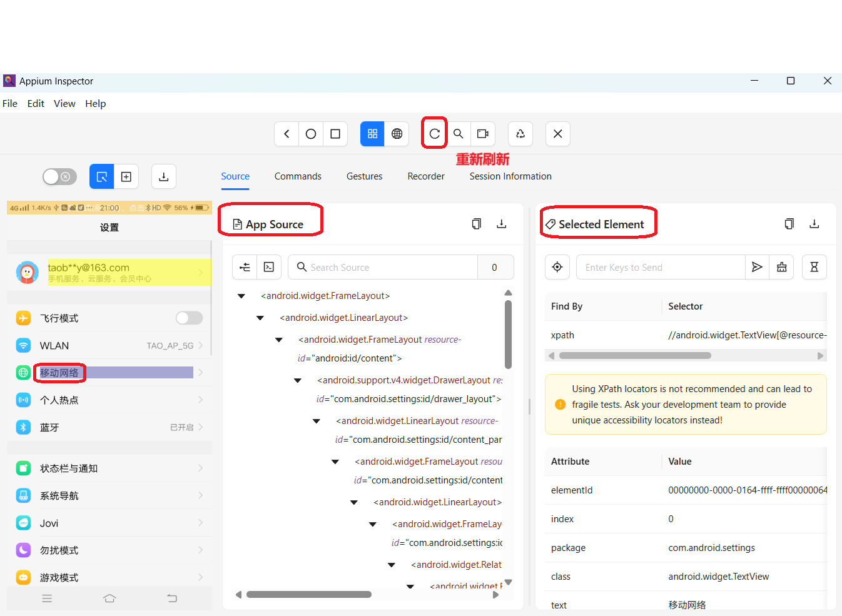
Task: Download the device screenshot
Action: (164, 177)
